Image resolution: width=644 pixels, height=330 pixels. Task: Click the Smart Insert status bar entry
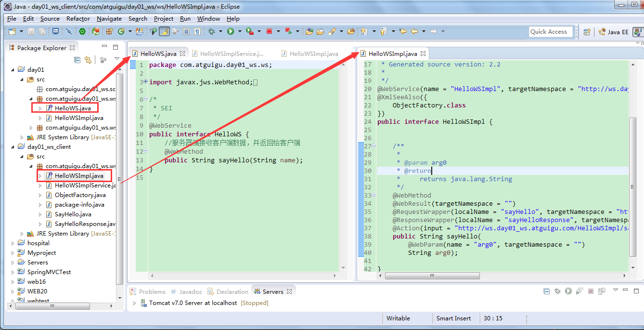pos(453,318)
